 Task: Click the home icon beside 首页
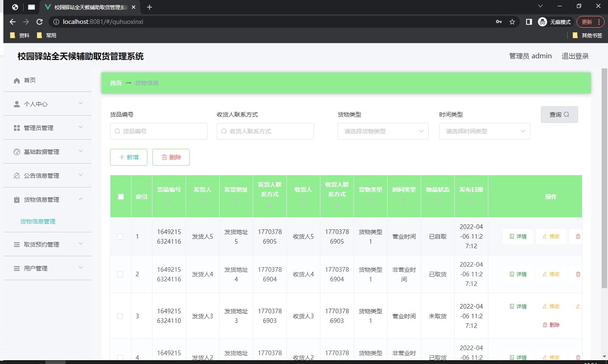tap(17, 80)
